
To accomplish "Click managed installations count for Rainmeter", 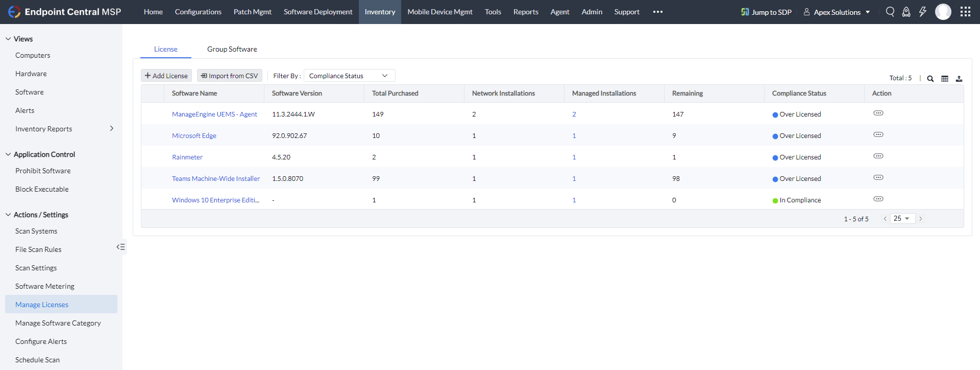I will [x=574, y=157].
